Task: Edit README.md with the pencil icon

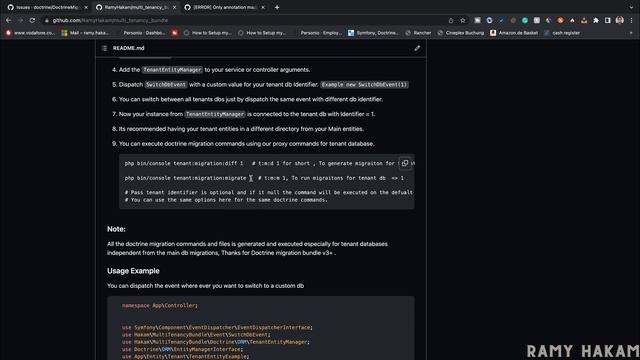Action: [417, 48]
